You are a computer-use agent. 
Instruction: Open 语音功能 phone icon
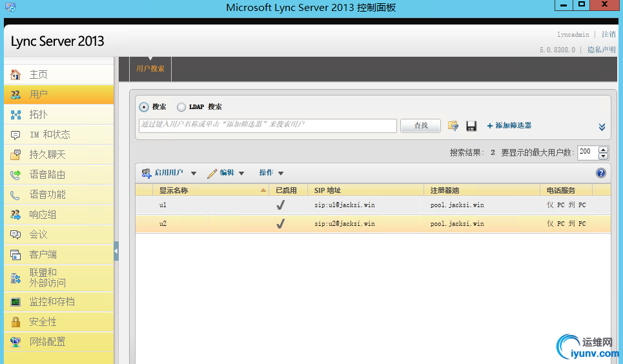pos(15,195)
